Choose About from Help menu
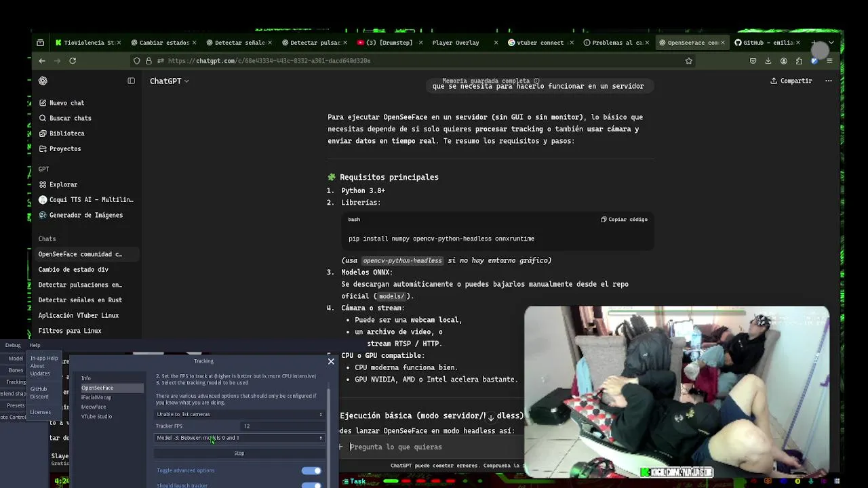Screen dimensions: 868x488 pyautogui.click(x=37, y=366)
